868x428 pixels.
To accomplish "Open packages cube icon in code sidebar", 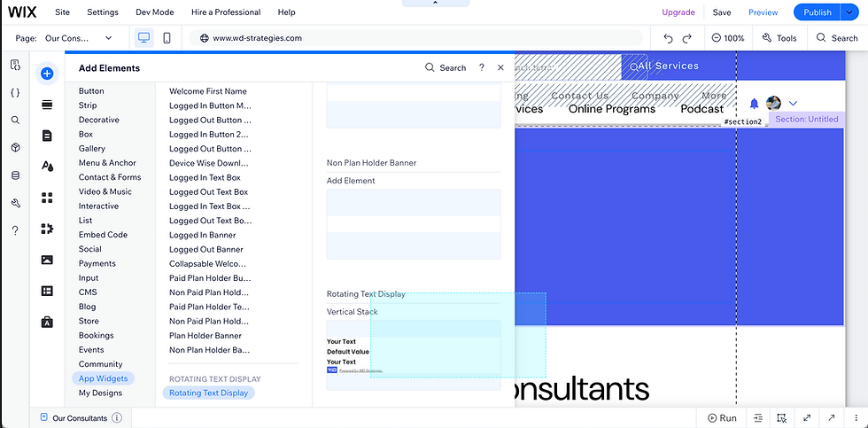I will (x=16, y=147).
